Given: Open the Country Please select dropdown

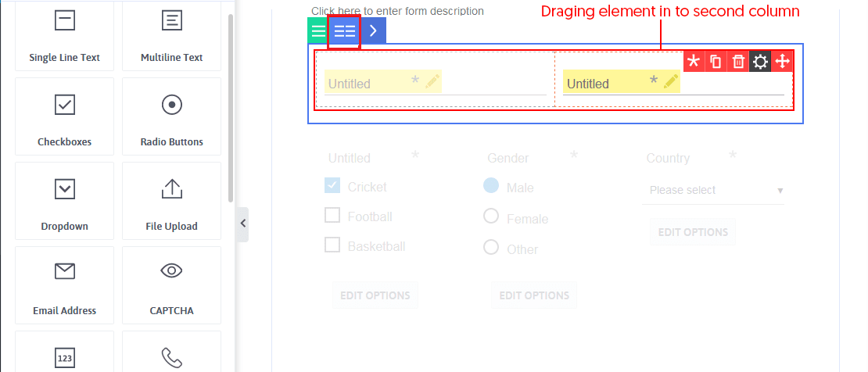Looking at the screenshot, I should pos(713,190).
